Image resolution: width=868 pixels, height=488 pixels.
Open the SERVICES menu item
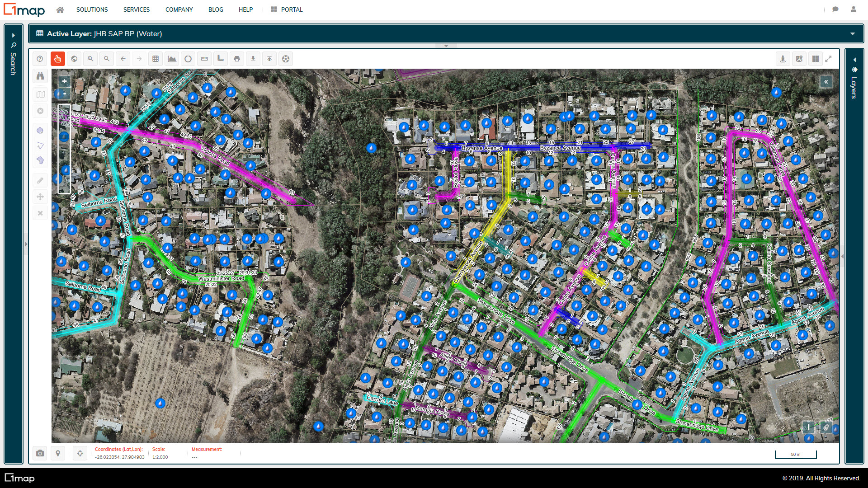pyautogui.click(x=137, y=9)
